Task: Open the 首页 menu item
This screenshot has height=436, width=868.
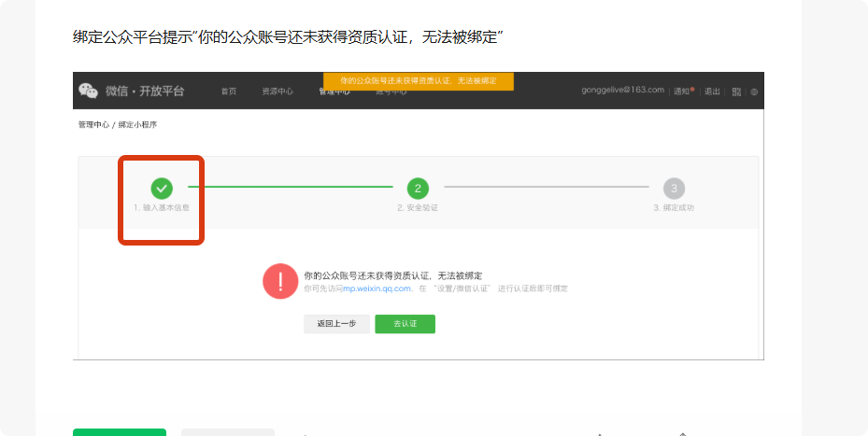Action: [229, 91]
